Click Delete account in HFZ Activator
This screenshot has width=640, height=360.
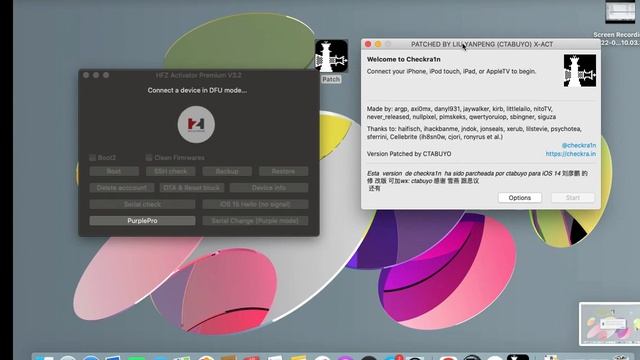point(122,188)
